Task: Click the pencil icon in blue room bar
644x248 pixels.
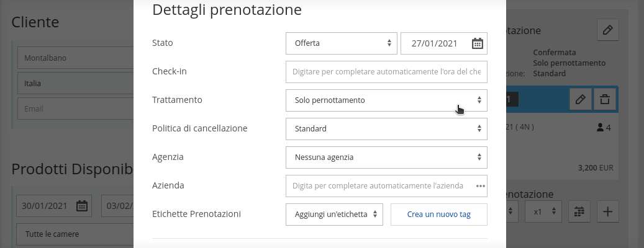Action: [580, 99]
